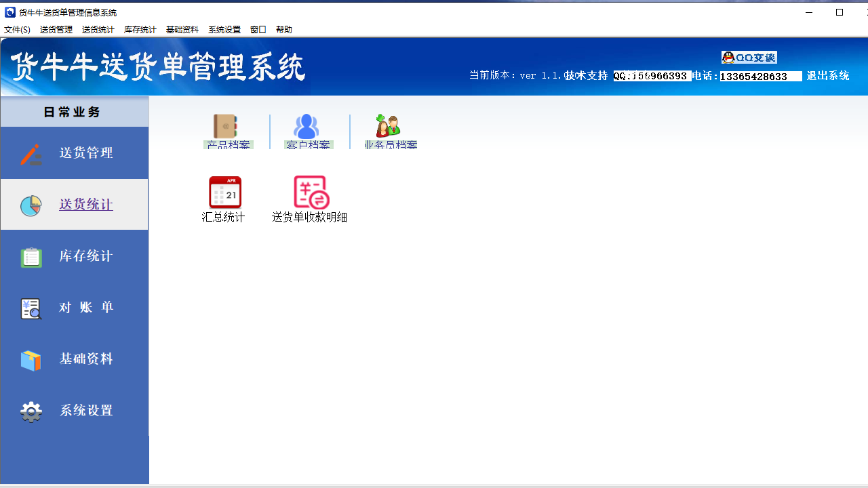Select the highlighted 送货统计 sidebar entry

85,204
